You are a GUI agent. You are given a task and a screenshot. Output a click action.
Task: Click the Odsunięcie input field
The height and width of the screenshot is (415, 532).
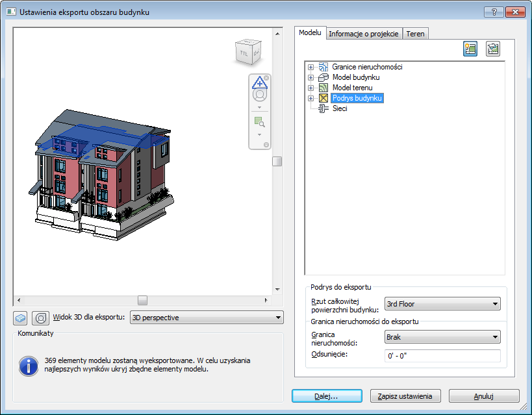point(442,356)
